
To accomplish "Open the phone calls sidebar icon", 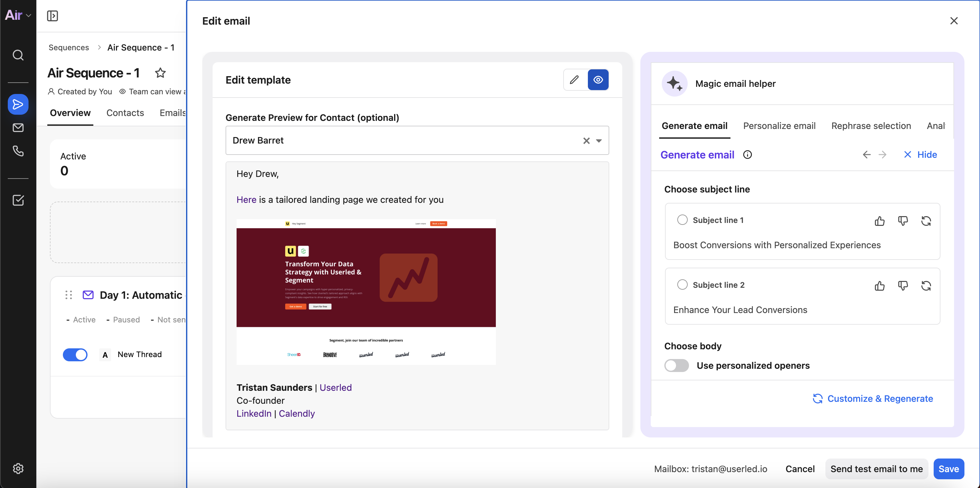I will click(x=18, y=151).
